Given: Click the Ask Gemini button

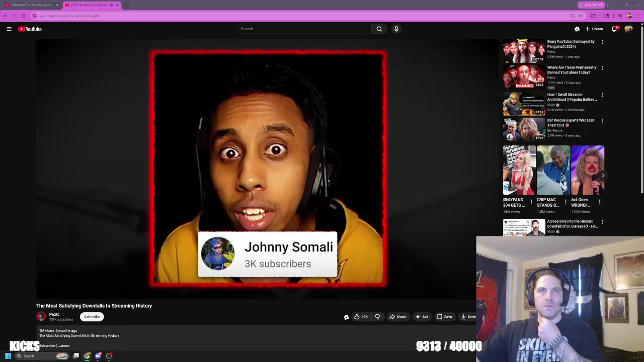Looking at the screenshot, I should (591, 5).
